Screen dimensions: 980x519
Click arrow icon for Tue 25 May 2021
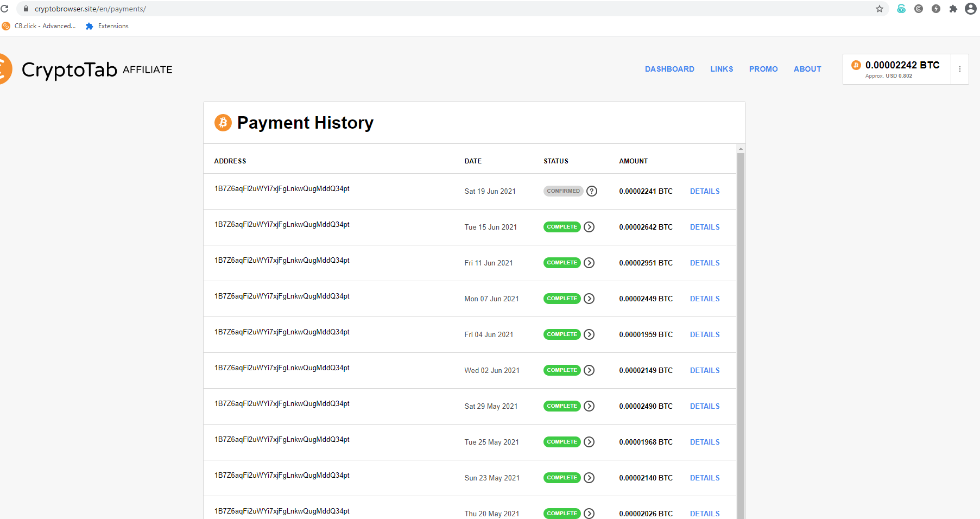point(589,442)
